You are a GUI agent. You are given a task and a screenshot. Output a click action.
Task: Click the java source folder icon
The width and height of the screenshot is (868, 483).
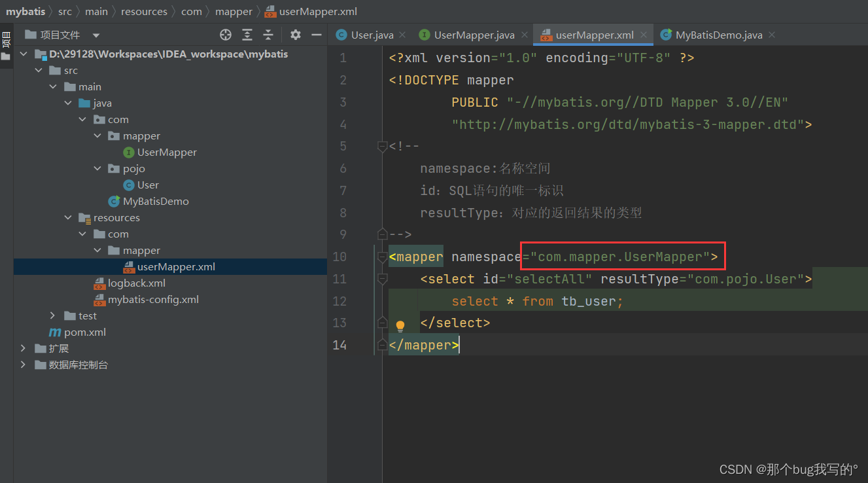84,103
